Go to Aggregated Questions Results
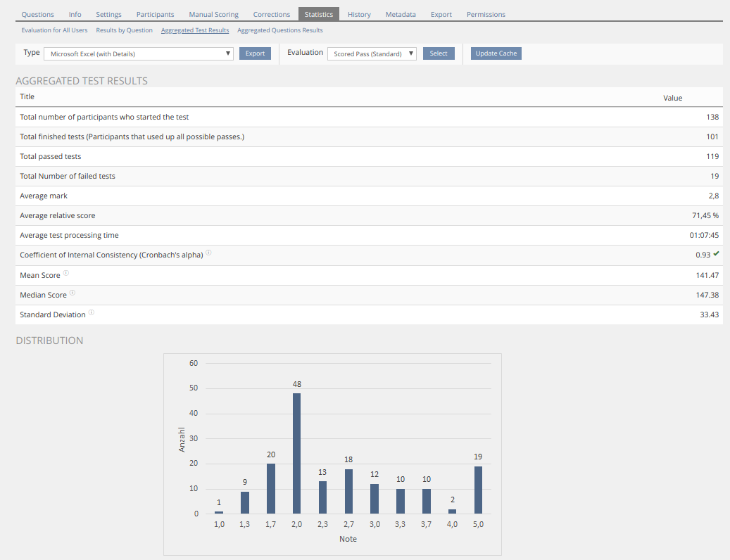Image resolution: width=730 pixels, height=560 pixels. (279, 30)
